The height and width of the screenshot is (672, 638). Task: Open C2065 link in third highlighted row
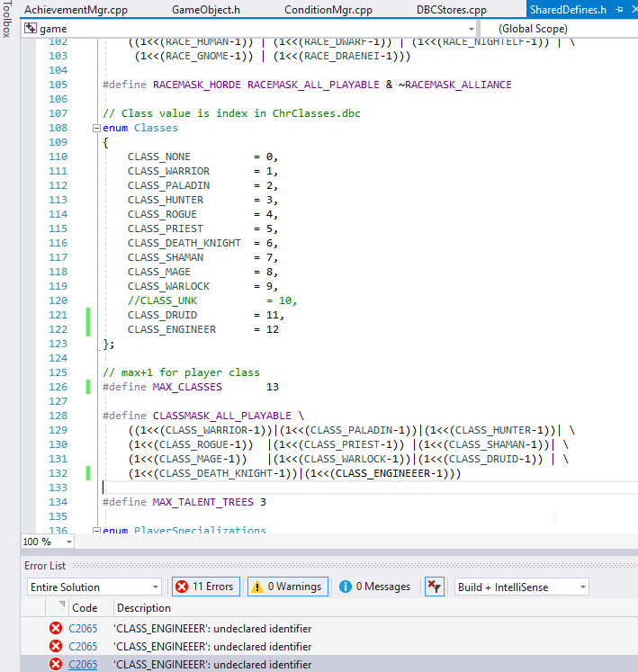click(83, 665)
